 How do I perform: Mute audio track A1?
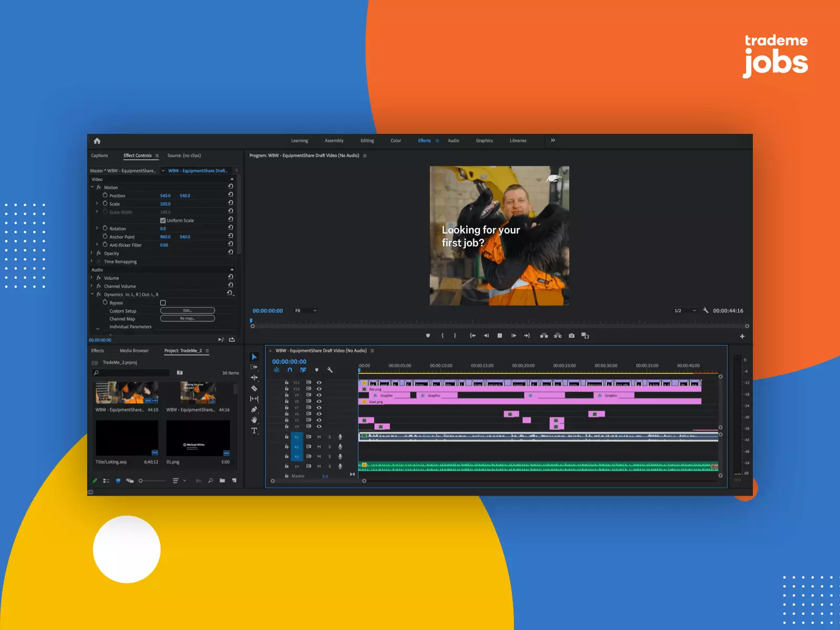[x=319, y=437]
